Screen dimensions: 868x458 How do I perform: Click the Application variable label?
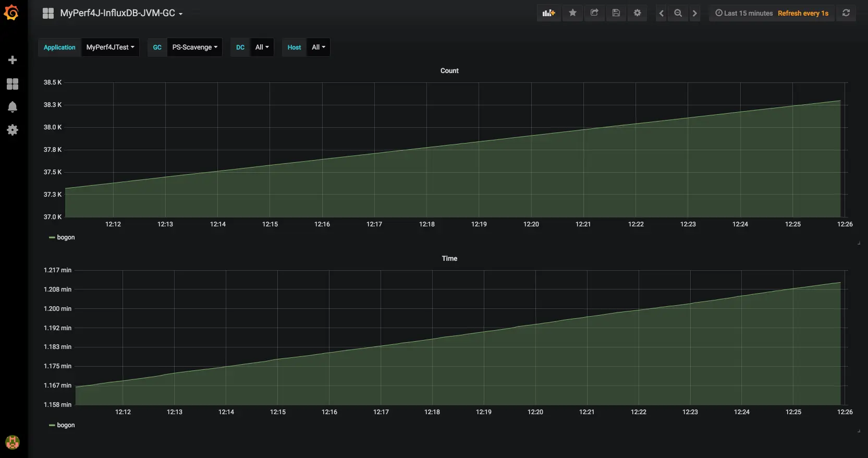[x=59, y=47]
